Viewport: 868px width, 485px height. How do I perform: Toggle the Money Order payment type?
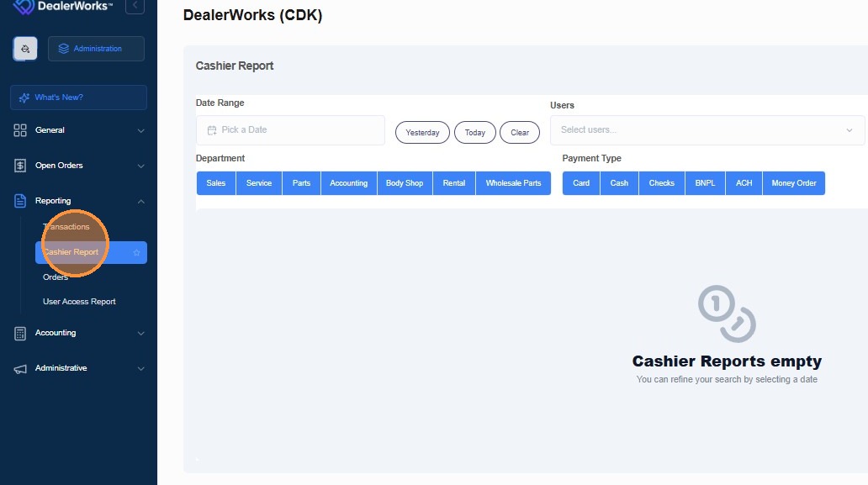[x=794, y=183]
